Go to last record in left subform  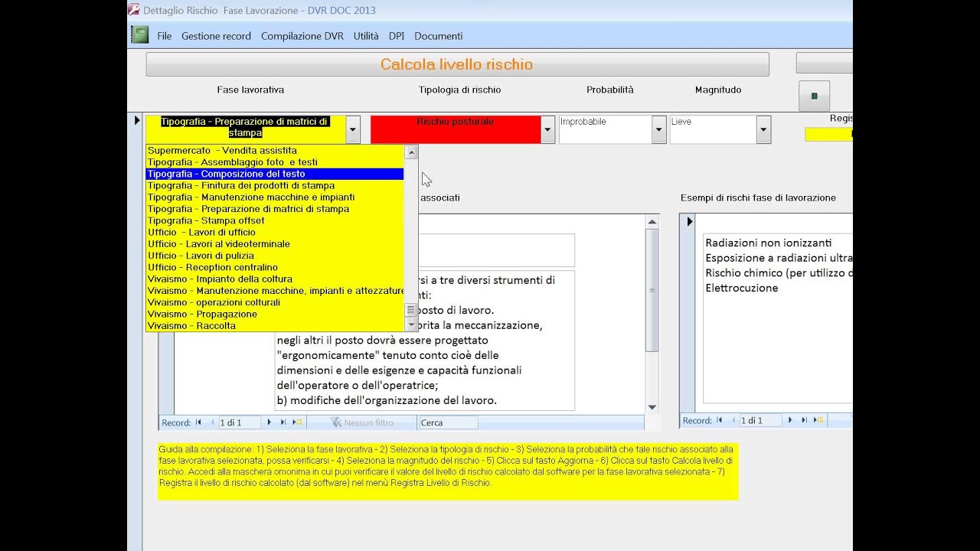pyautogui.click(x=283, y=422)
